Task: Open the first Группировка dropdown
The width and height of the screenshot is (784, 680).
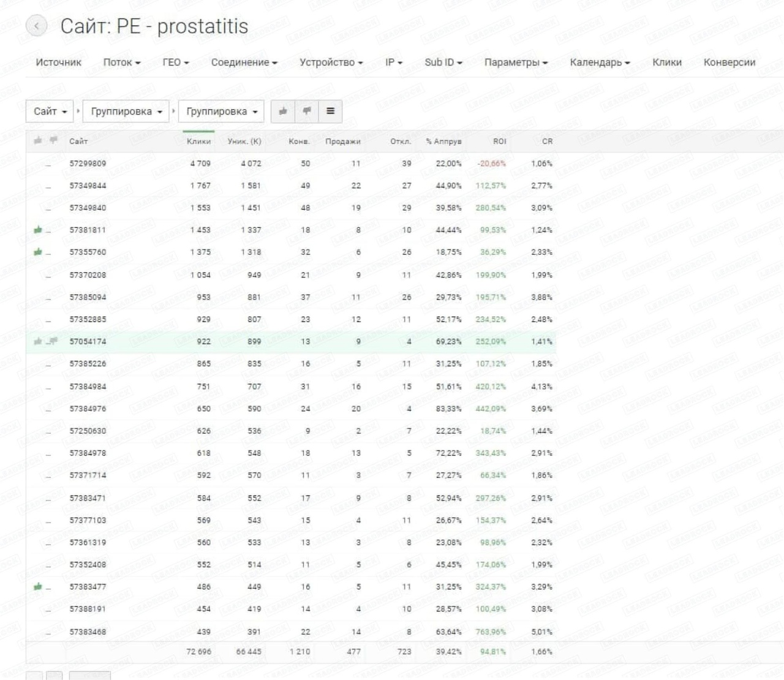Action: click(126, 111)
